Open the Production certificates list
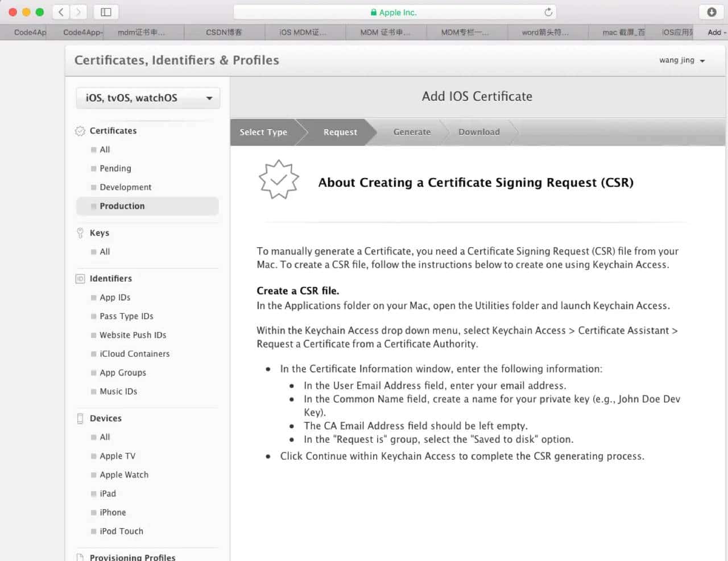The height and width of the screenshot is (561, 728). point(122,206)
